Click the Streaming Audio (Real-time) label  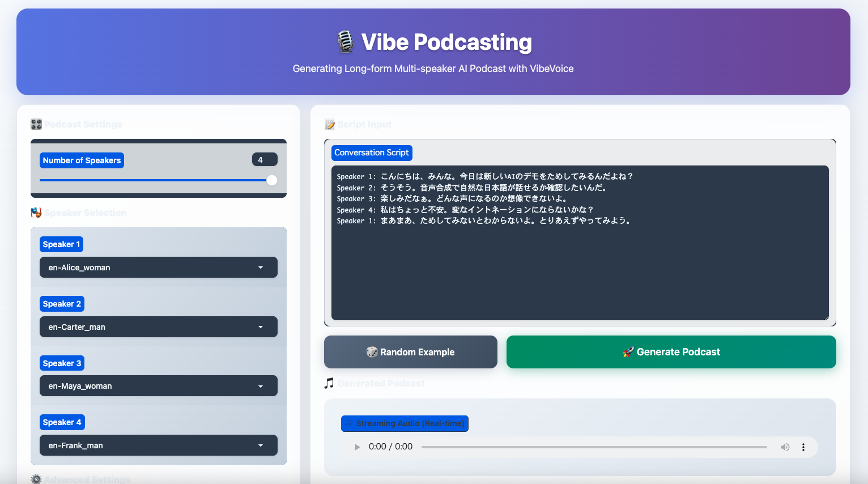pyautogui.click(x=405, y=423)
